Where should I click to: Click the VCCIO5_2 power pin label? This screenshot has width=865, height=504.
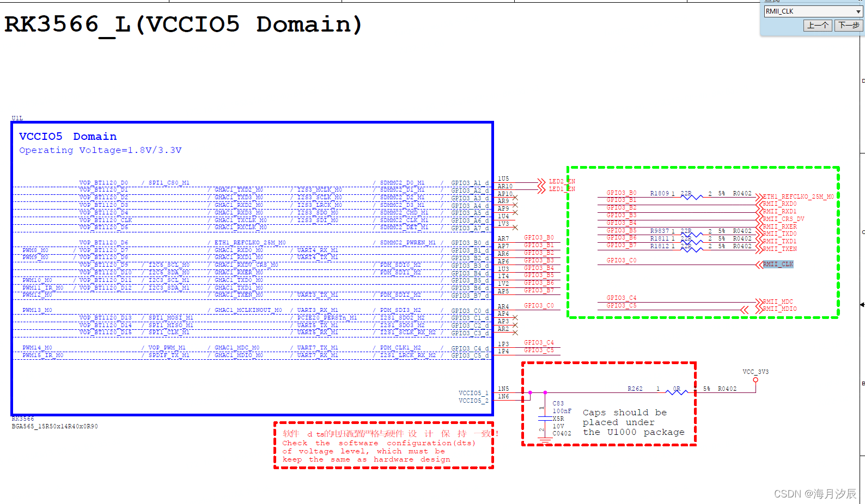click(x=473, y=401)
